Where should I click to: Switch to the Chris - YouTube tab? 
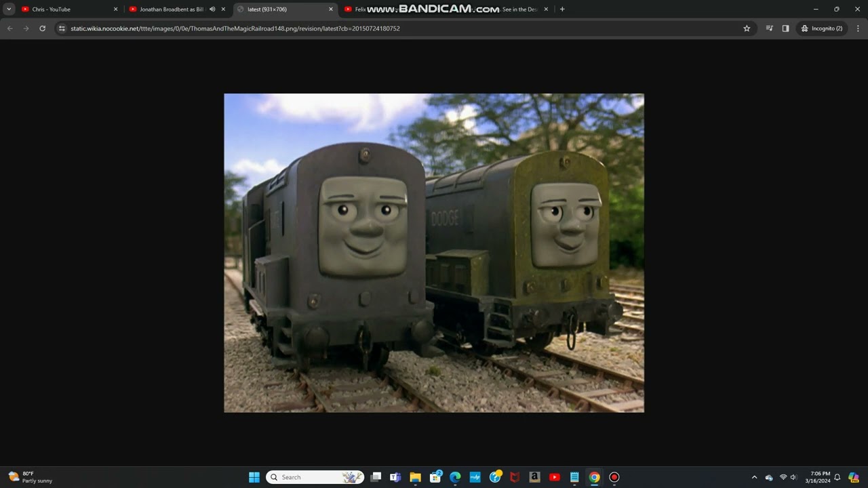tap(71, 9)
